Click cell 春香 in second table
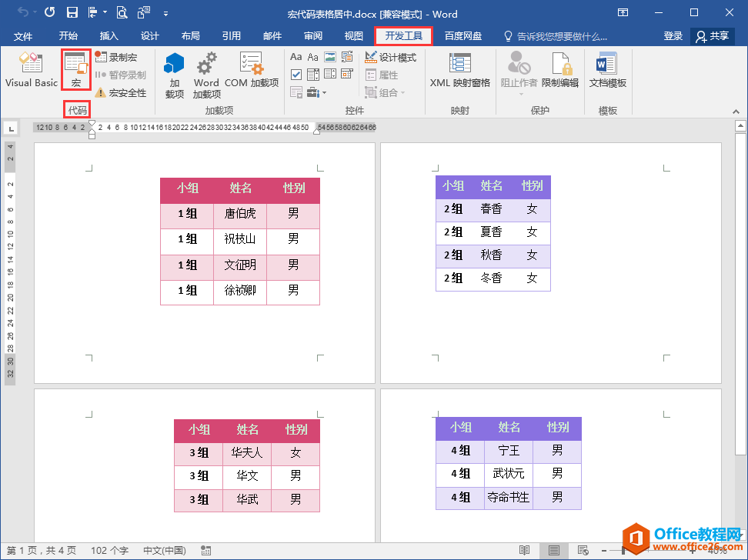 491,209
